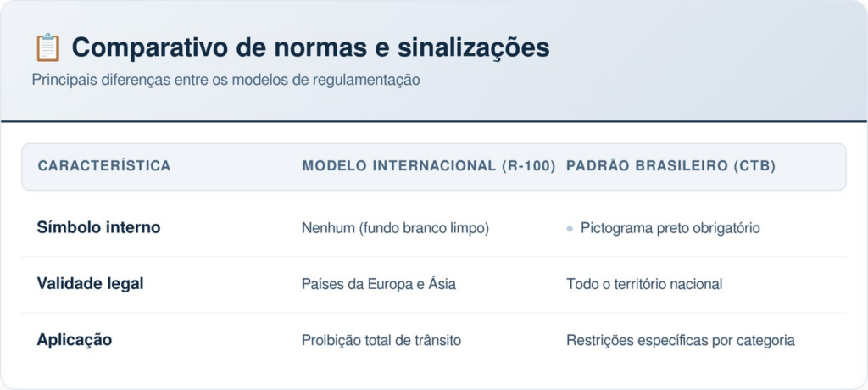Click the subtitle about modelos de regulamentação
This screenshot has height=390, width=868.
pyautogui.click(x=225, y=81)
